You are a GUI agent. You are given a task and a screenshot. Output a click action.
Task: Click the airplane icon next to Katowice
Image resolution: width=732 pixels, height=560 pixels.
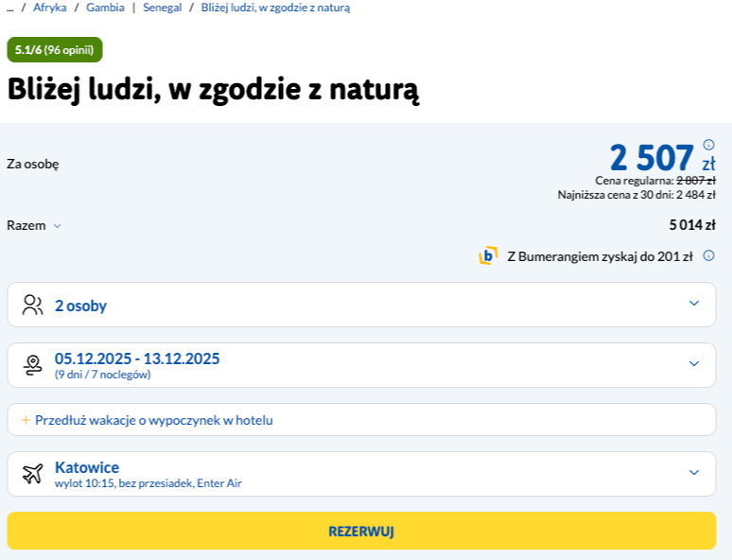pos(33,474)
